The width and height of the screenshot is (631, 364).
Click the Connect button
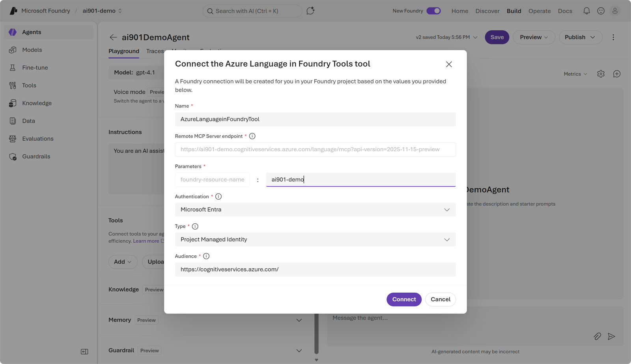404,299
